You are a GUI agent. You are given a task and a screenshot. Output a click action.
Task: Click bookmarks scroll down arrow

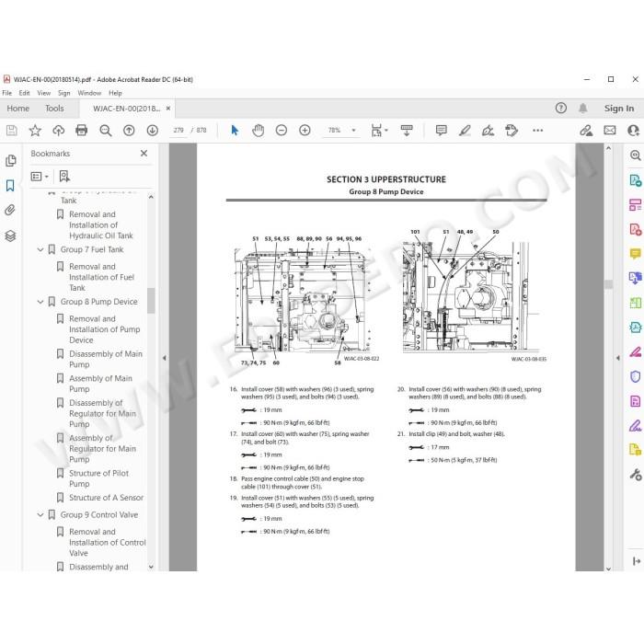coord(151,567)
